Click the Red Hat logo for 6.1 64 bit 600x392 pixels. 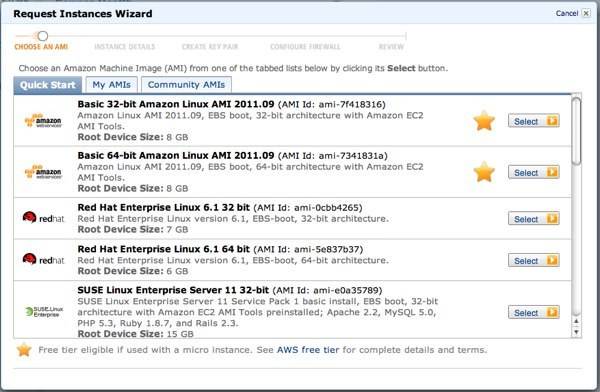click(x=43, y=260)
